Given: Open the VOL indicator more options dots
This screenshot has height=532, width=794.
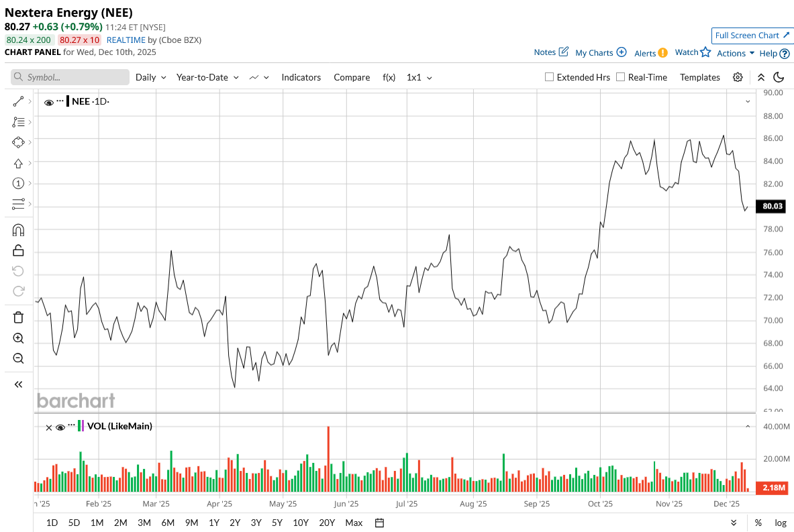Looking at the screenshot, I should coord(71,425).
